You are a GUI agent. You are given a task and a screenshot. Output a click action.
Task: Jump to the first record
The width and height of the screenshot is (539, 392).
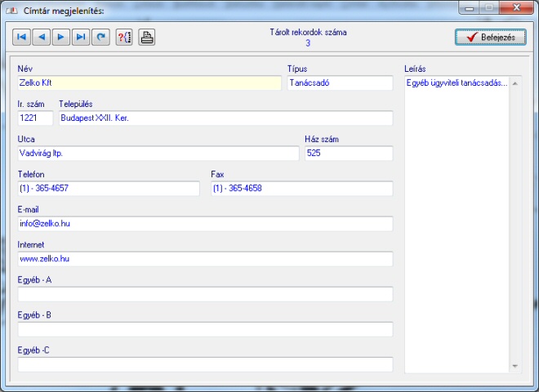[22, 37]
